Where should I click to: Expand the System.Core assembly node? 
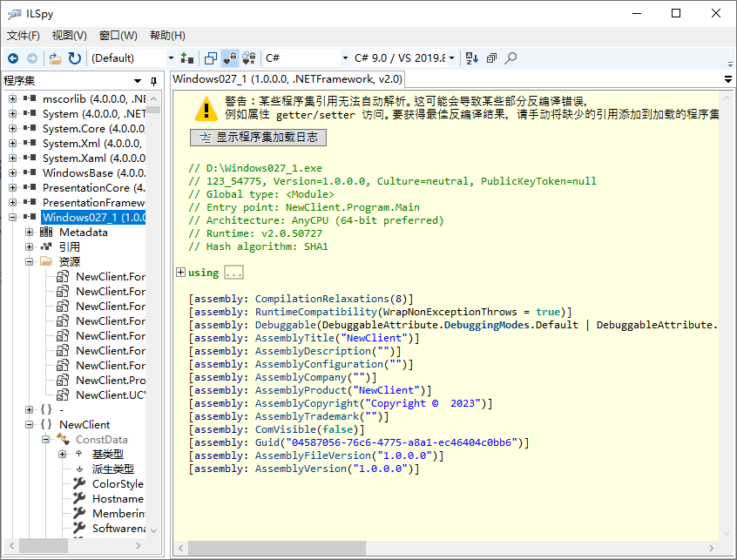(13, 129)
